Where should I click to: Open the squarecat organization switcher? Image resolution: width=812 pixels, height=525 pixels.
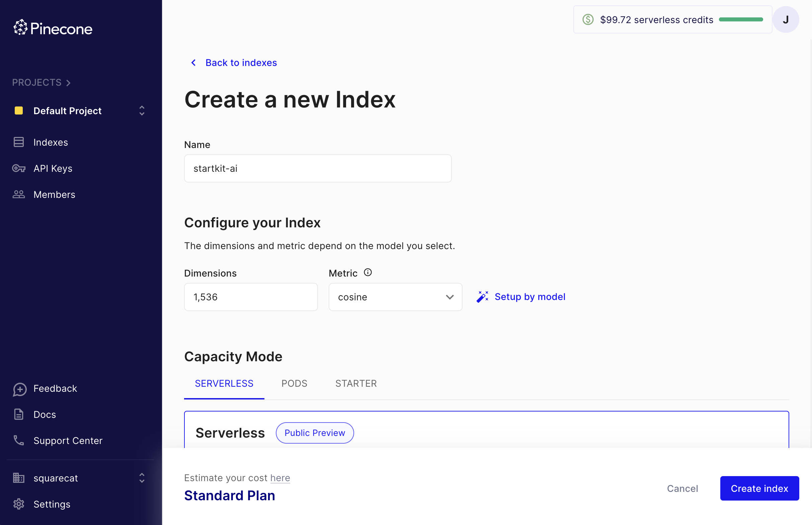142,478
